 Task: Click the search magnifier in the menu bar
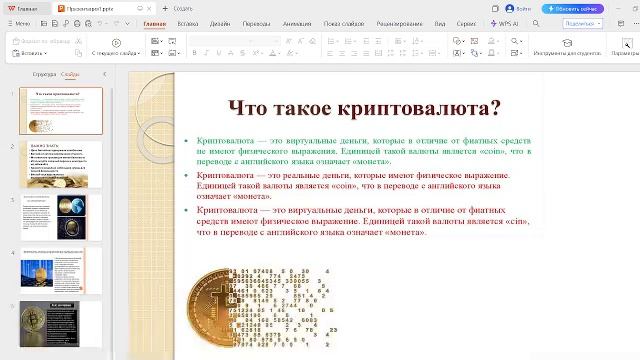[x=536, y=24]
